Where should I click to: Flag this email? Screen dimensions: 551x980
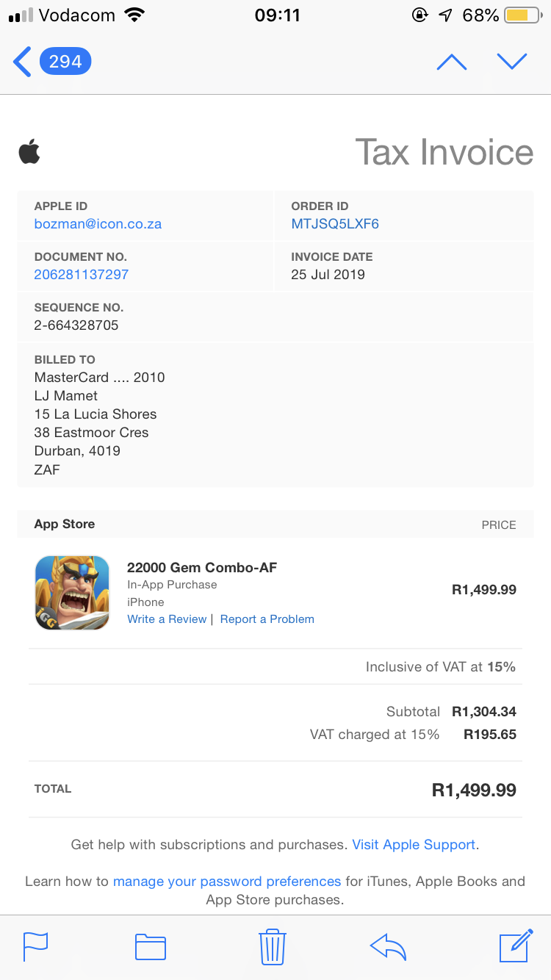[35, 946]
